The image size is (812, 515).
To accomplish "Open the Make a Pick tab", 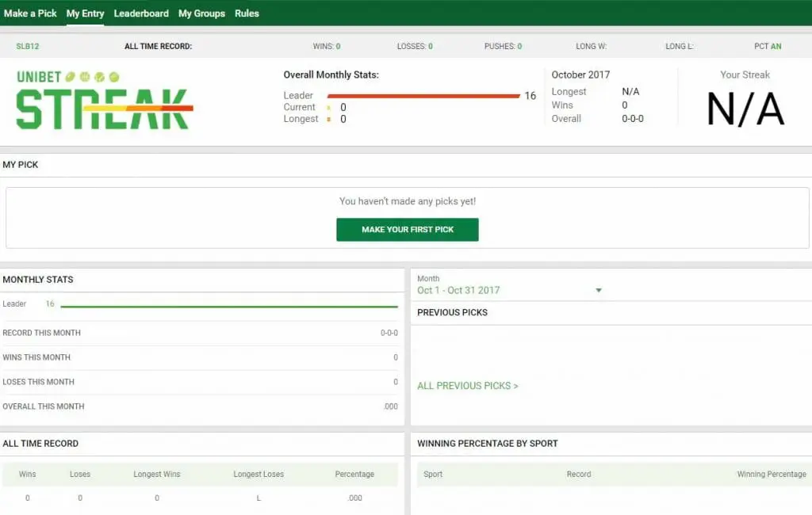I will [x=30, y=13].
